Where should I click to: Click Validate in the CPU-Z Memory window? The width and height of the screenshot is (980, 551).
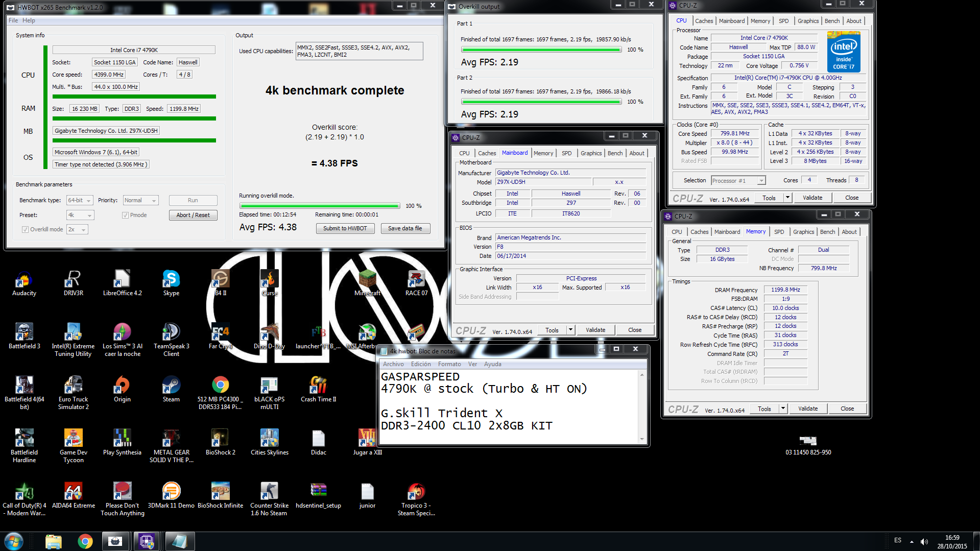807,409
